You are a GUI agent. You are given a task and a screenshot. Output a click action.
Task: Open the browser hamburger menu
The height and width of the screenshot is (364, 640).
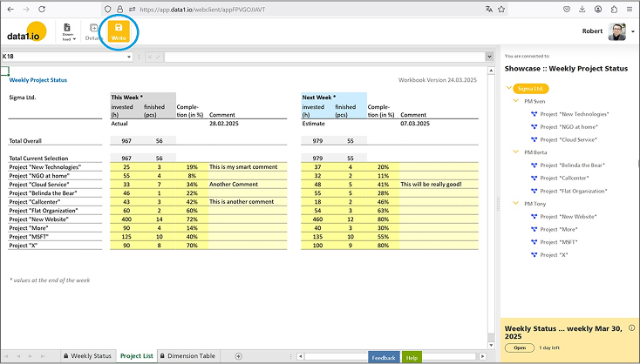click(x=630, y=9)
